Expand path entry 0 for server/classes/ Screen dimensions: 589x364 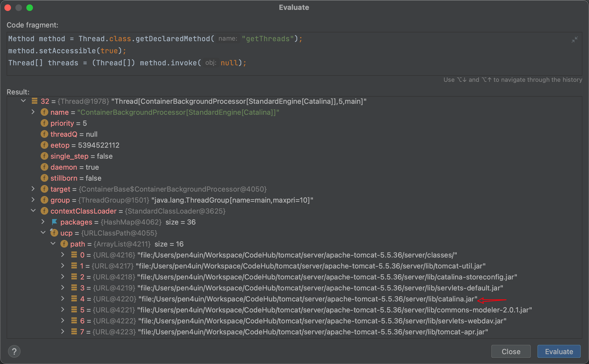[63, 254]
